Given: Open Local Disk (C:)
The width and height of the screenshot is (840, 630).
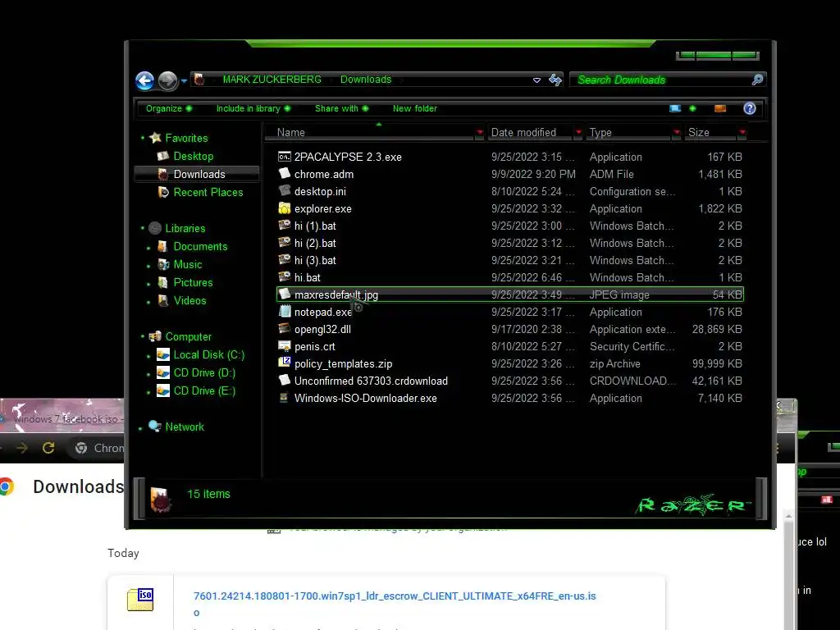Looking at the screenshot, I should click(208, 354).
